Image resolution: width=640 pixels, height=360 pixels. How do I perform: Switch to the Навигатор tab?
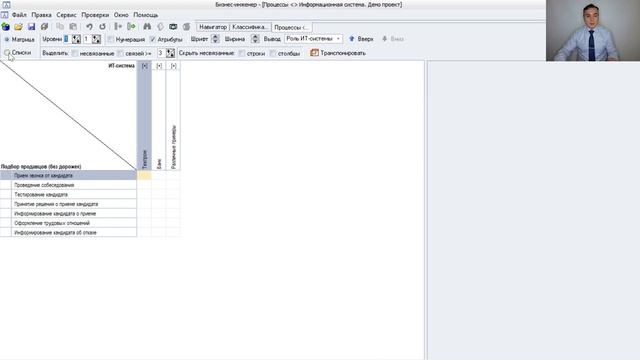(213, 27)
